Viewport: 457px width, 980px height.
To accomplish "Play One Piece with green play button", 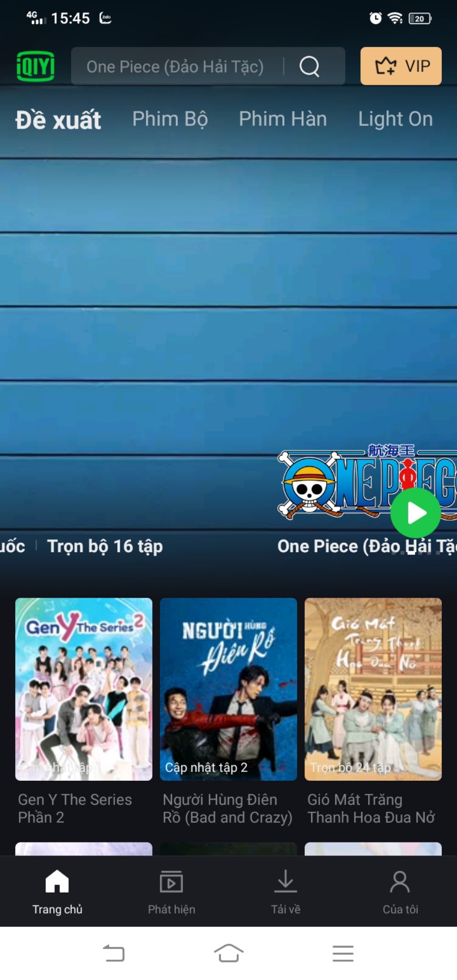I will [x=416, y=513].
